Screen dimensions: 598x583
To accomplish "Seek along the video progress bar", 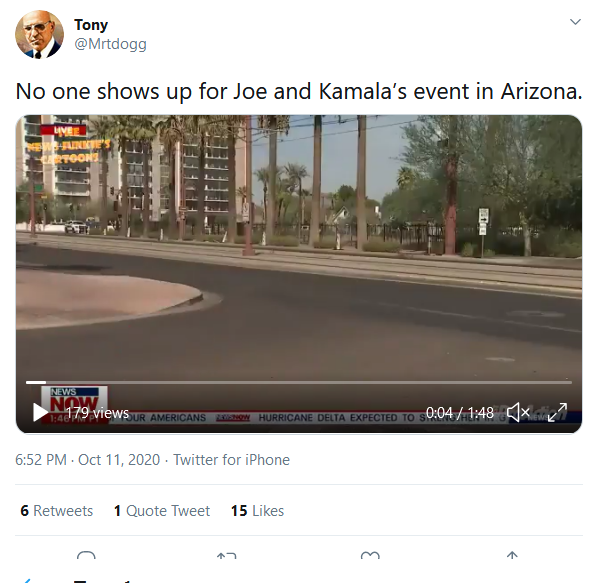I will pos(299,382).
